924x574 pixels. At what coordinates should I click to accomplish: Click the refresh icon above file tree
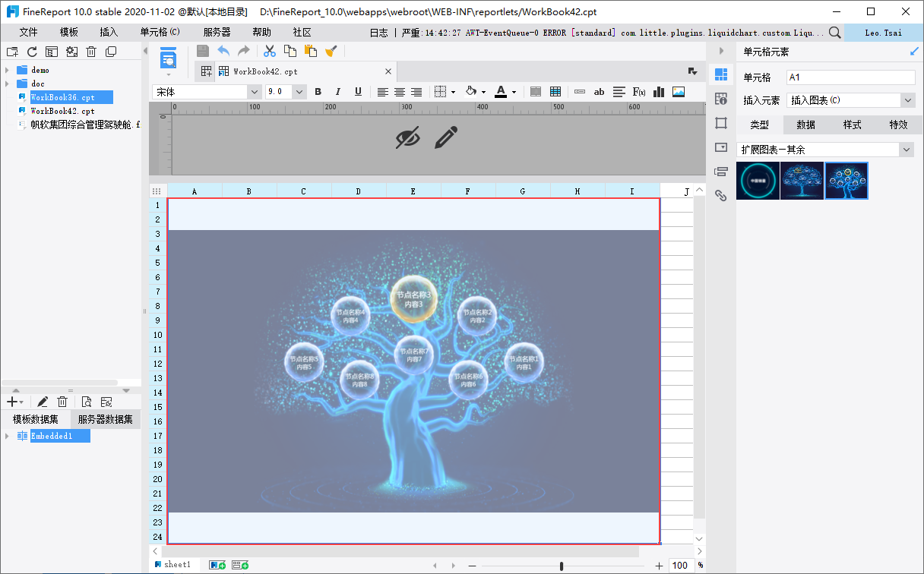coord(32,52)
